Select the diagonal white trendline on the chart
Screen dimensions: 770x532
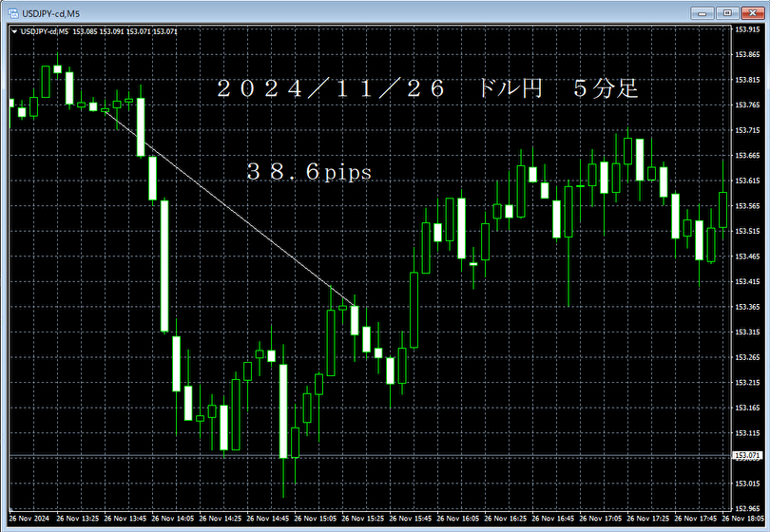[x=230, y=209]
